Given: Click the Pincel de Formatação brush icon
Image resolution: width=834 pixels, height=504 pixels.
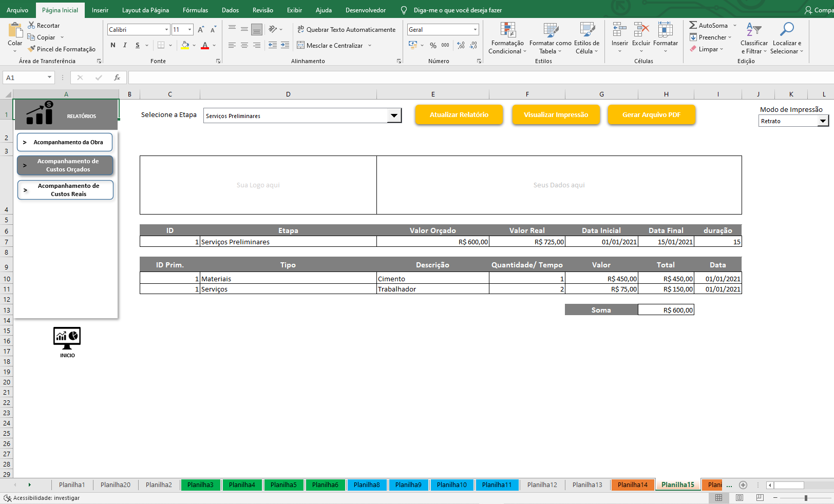Looking at the screenshot, I should click(x=32, y=49).
